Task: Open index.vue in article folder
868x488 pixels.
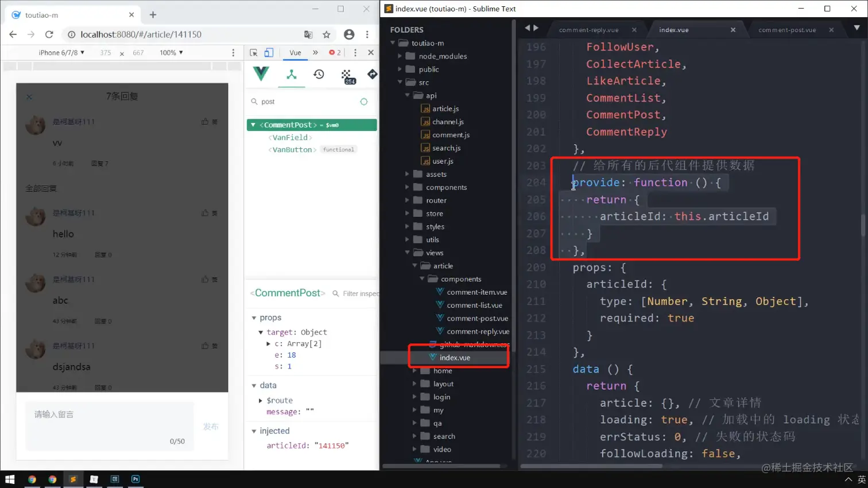Action: pyautogui.click(x=455, y=358)
